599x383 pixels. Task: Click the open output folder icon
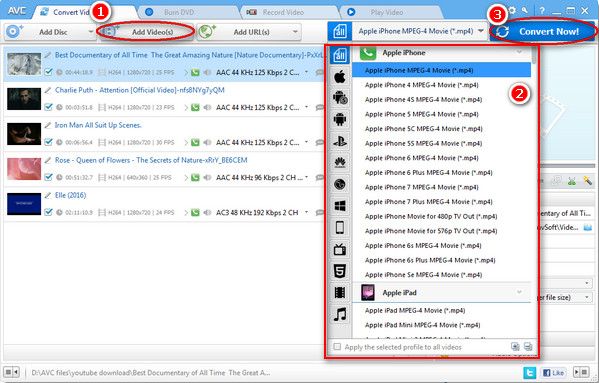click(x=588, y=228)
